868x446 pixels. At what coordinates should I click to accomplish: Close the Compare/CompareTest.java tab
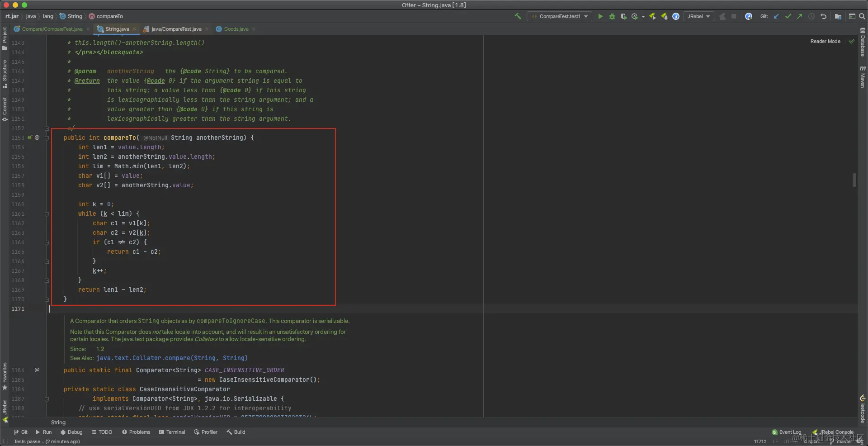(88, 29)
